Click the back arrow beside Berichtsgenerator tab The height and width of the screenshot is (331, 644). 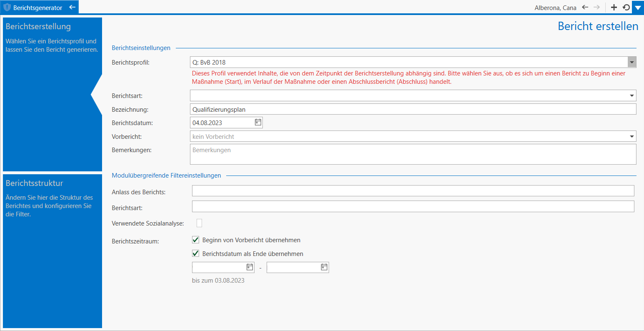72,8
